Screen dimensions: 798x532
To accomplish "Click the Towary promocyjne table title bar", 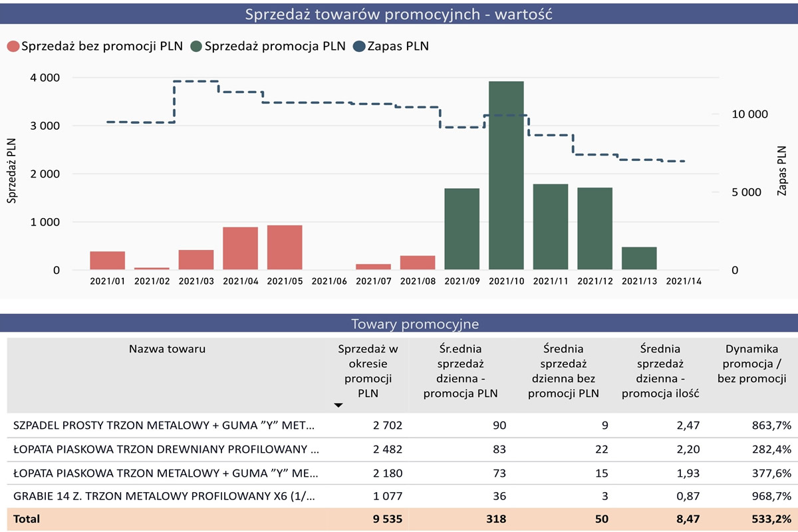I will pyautogui.click(x=399, y=324).
